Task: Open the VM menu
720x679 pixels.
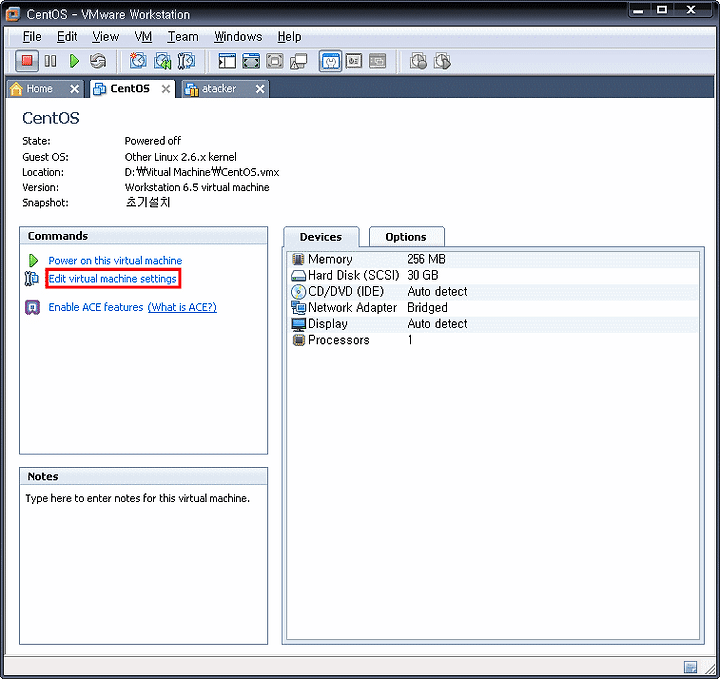Action: (143, 37)
